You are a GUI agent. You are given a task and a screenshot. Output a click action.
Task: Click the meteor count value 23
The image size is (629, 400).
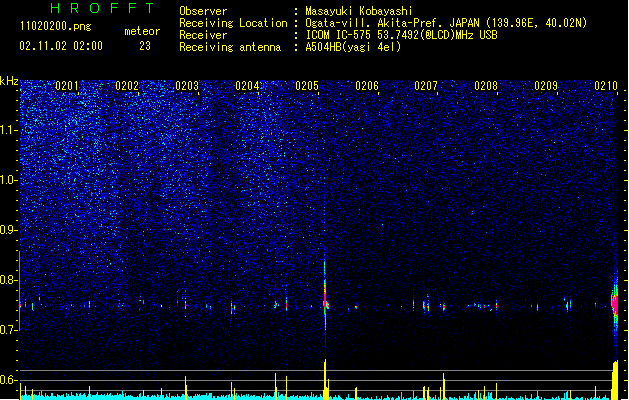(145, 46)
